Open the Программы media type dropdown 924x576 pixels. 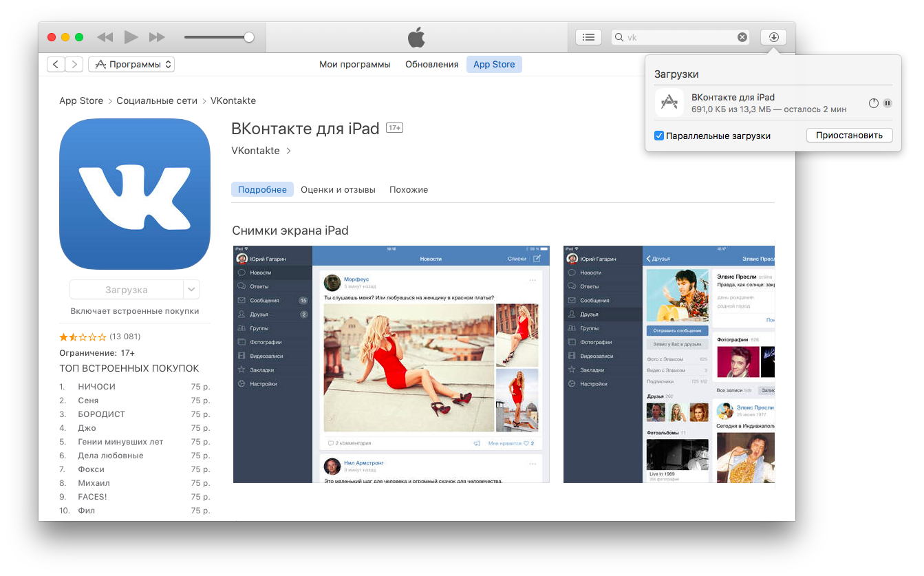[x=131, y=64]
